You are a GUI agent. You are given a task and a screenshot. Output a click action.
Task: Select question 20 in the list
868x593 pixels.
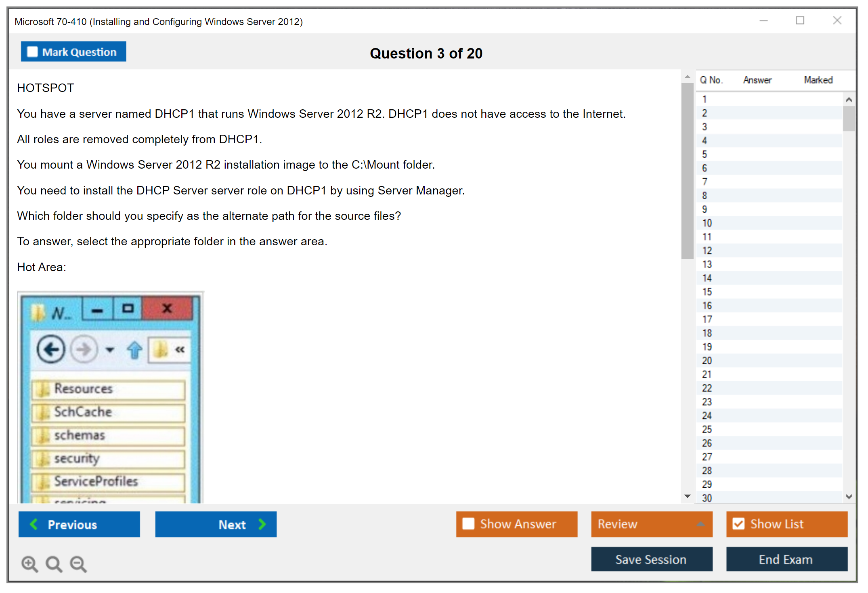point(707,361)
